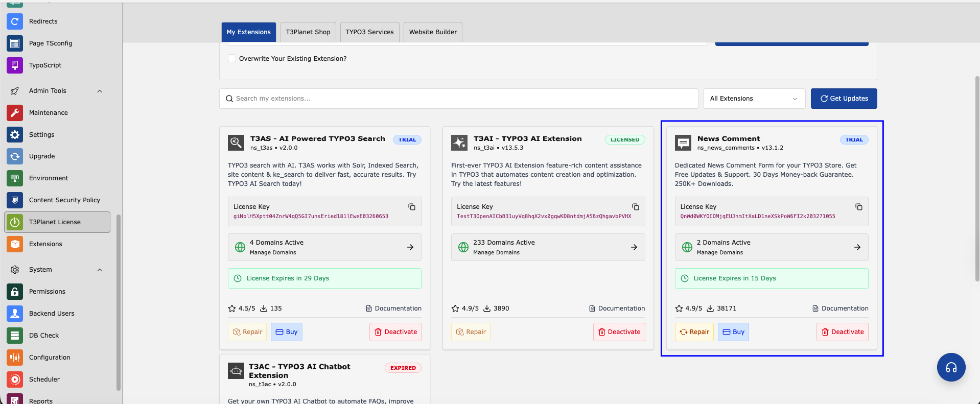This screenshot has height=404, width=980.
Task: Copy the News Comment license key
Action: pyautogui.click(x=858, y=207)
